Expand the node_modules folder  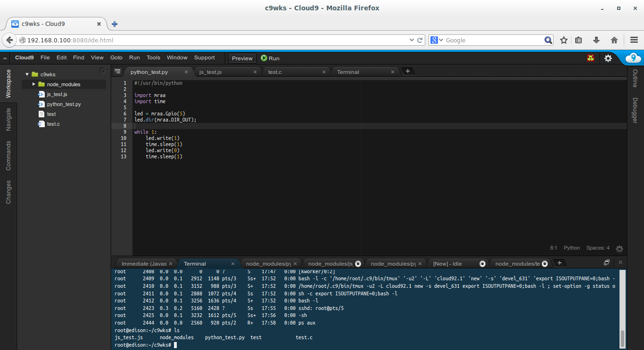pyautogui.click(x=34, y=84)
